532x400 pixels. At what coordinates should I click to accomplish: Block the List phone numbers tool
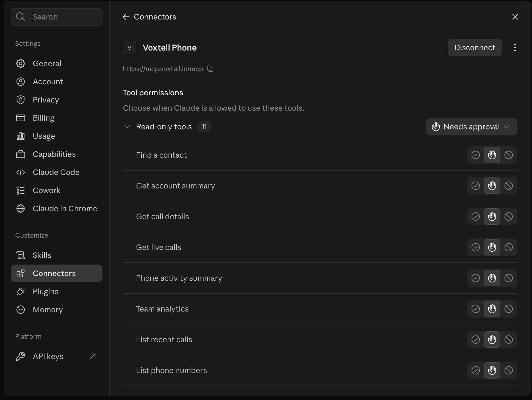tap(508, 370)
